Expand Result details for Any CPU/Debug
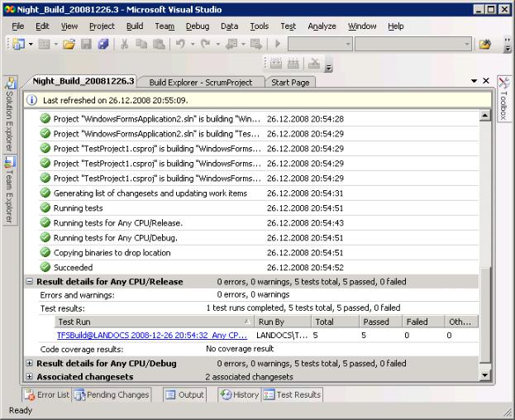The width and height of the screenshot is (515, 420). 30,363
